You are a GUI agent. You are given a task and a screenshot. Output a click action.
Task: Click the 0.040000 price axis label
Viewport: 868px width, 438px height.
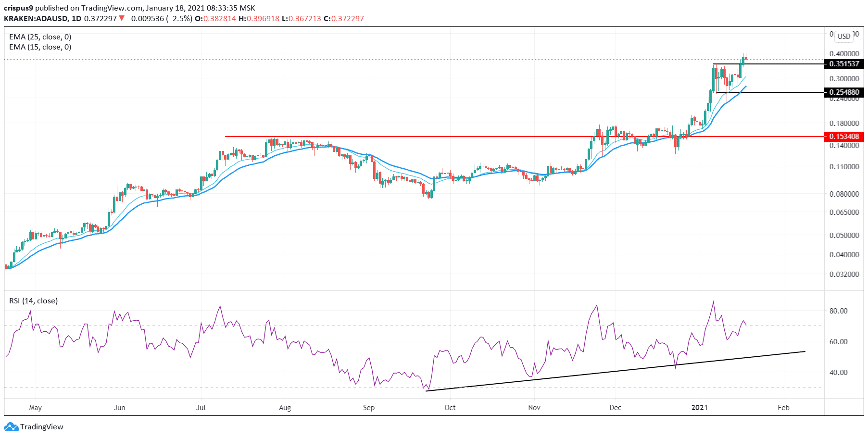(844, 254)
